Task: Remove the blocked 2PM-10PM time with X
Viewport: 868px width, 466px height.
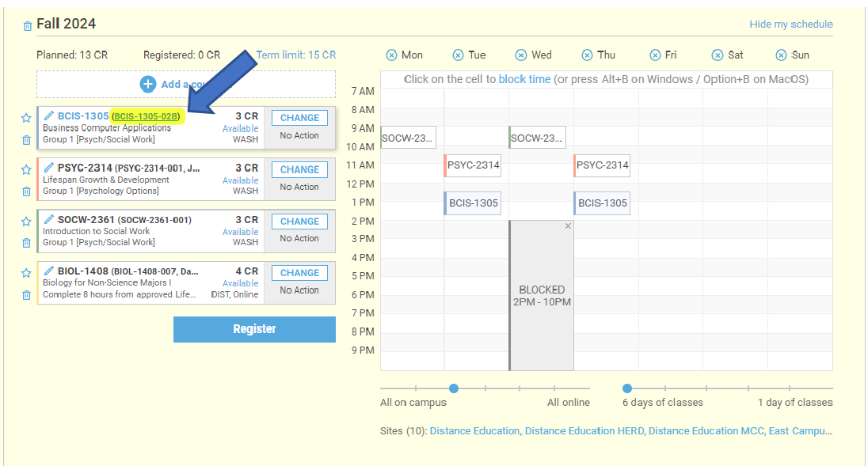Action: point(568,226)
